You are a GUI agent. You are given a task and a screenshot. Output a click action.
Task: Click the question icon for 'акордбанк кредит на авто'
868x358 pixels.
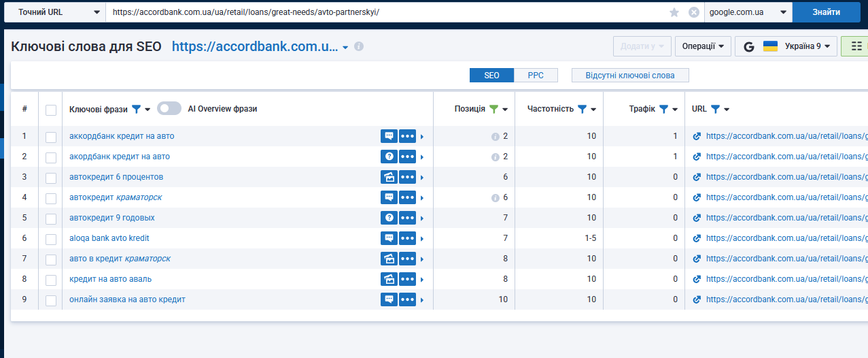point(389,157)
